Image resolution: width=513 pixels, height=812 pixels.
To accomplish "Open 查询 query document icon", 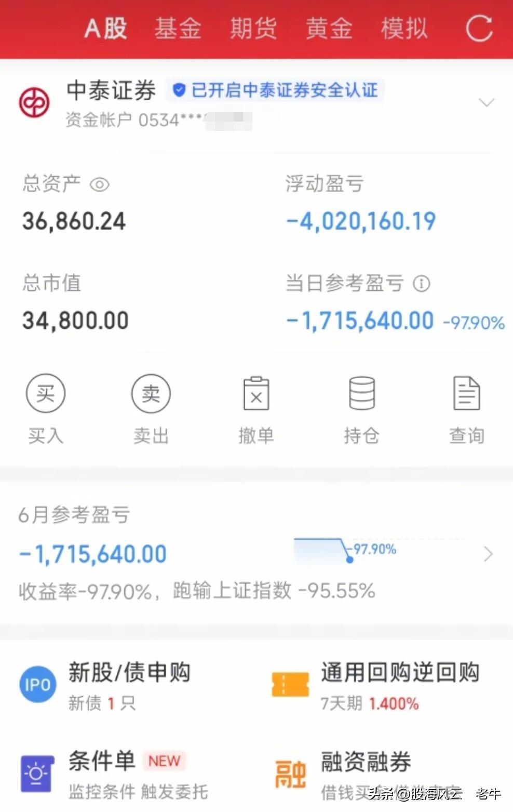I will pyautogui.click(x=467, y=393).
